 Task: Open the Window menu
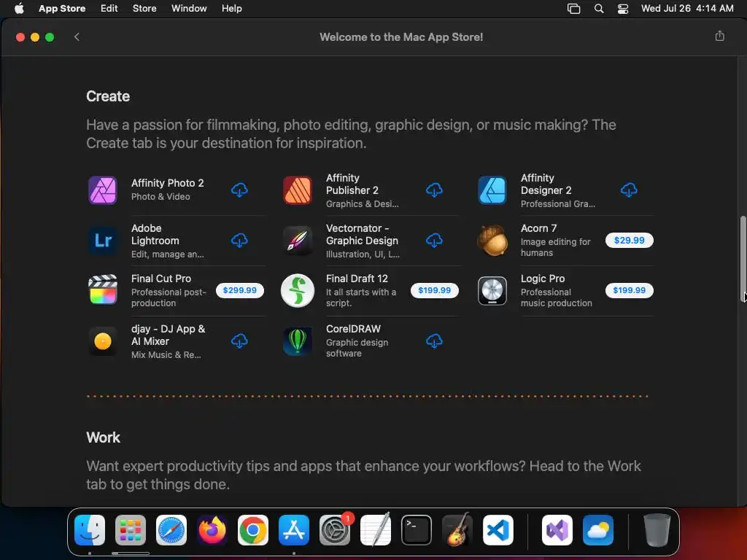[189, 9]
